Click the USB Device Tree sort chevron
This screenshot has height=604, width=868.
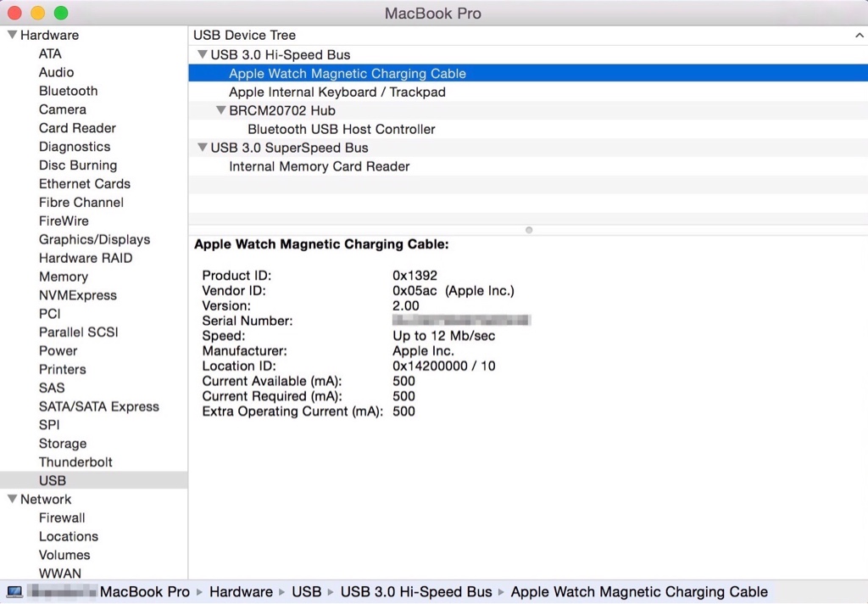click(x=860, y=35)
